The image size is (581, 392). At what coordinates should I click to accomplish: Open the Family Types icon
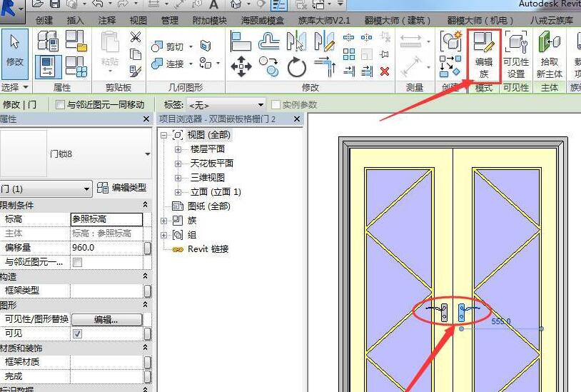point(76,66)
